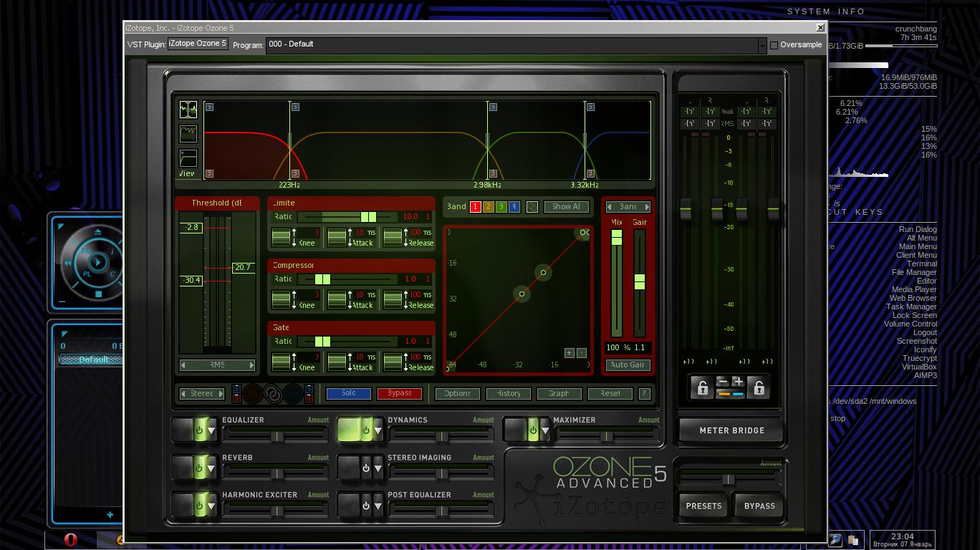This screenshot has width=980, height=550.
Task: Click the dark blue channel circle icon
Action: click(293, 393)
